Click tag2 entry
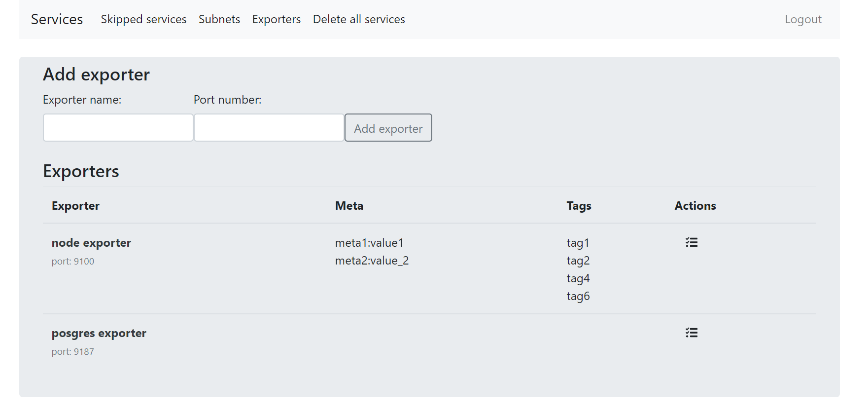Image resolution: width=868 pixels, height=416 pixels. (x=578, y=261)
